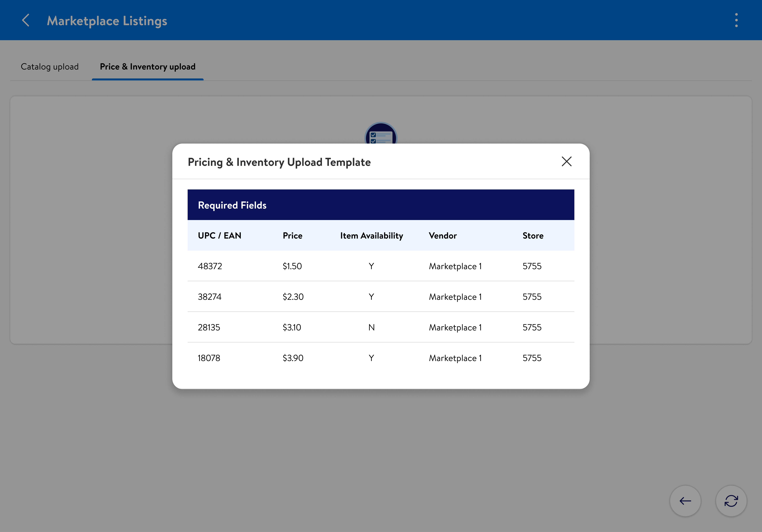Switch to the Catalog upload tab
The height and width of the screenshot is (532, 762).
(x=50, y=67)
